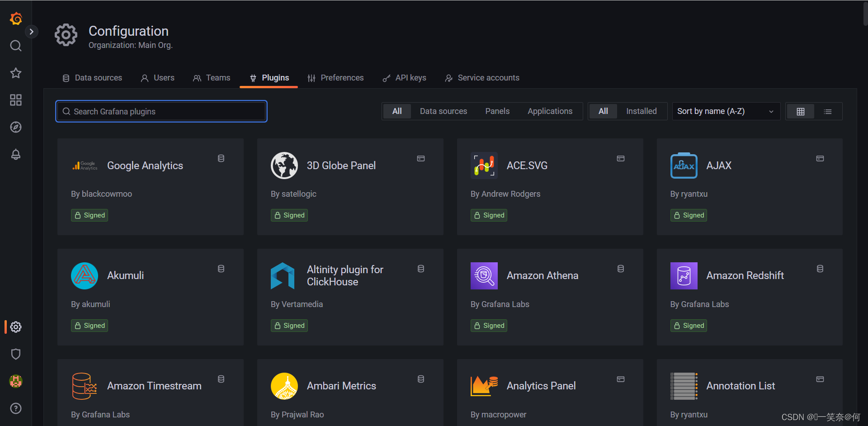The height and width of the screenshot is (426, 868).
Task: Open the Amazon Redshift title
Action: pos(745,275)
